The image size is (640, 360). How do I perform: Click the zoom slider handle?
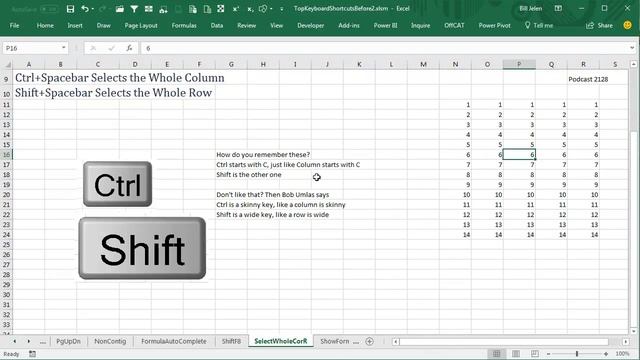click(577, 354)
